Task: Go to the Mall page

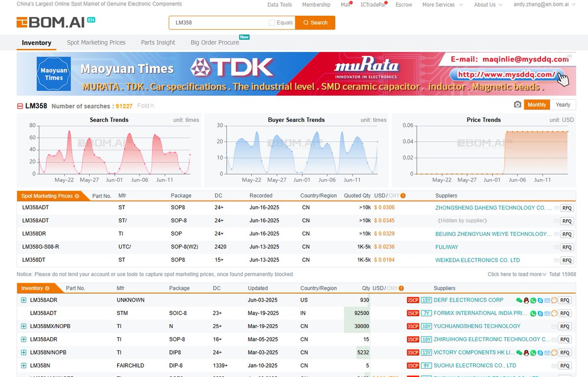Action: click(x=345, y=5)
